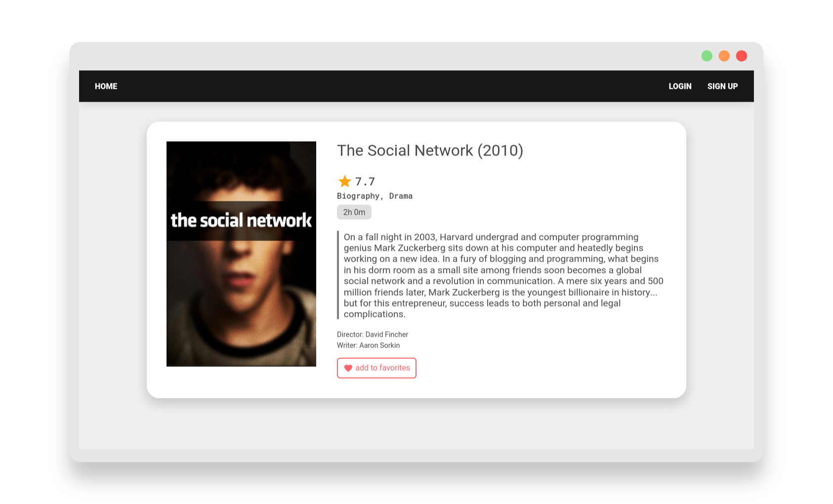Image resolution: width=833 pixels, height=504 pixels.
Task: Click the empty black navigation bar area
Action: point(393,86)
